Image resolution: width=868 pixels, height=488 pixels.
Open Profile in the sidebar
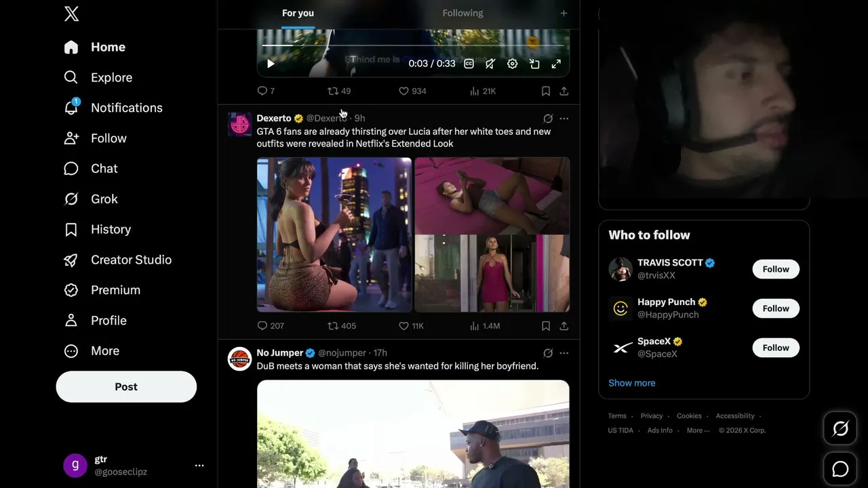[x=95, y=321]
